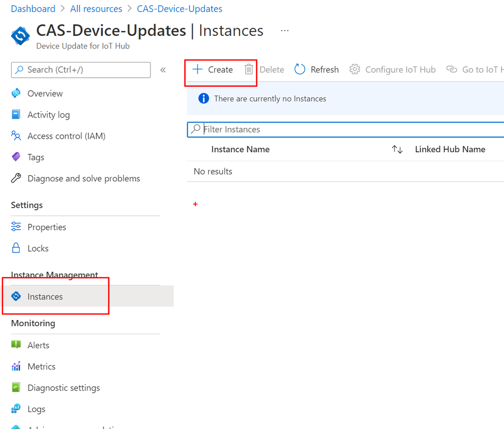This screenshot has width=504, height=429.
Task: Click the Create plus icon
Action: (x=197, y=70)
